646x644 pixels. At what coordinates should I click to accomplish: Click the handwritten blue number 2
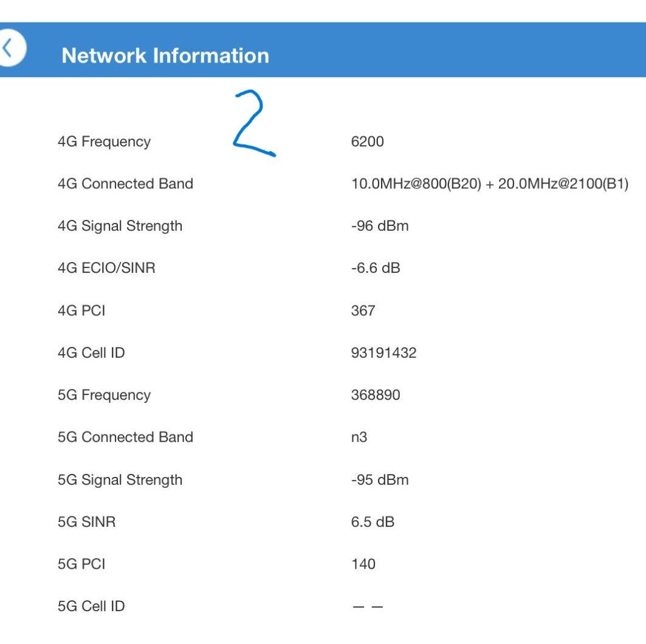coord(253,123)
